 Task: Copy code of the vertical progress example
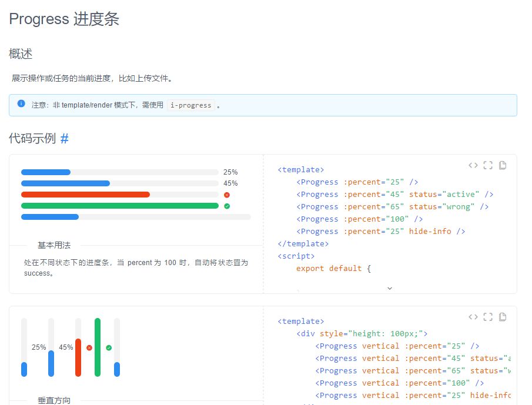click(x=503, y=317)
